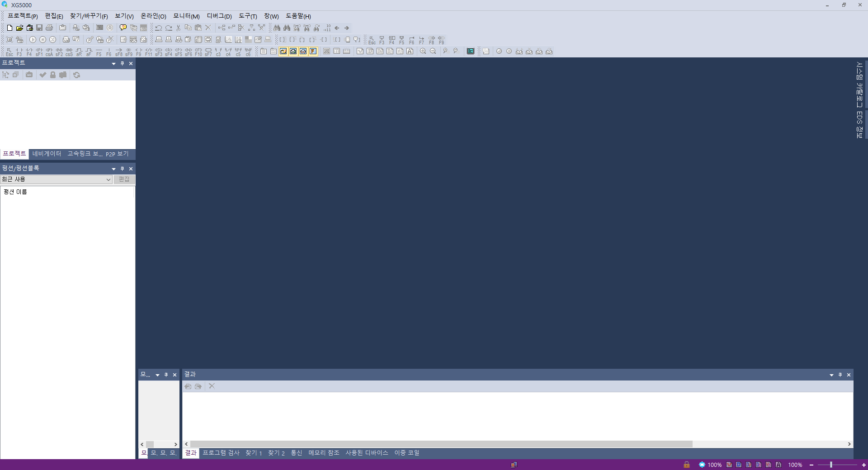Pin the 프로젝트 panel
868x470 pixels.
click(x=122, y=64)
